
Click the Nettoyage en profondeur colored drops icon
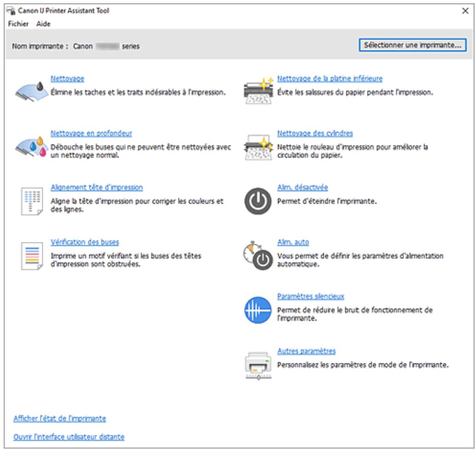pyautogui.click(x=32, y=146)
